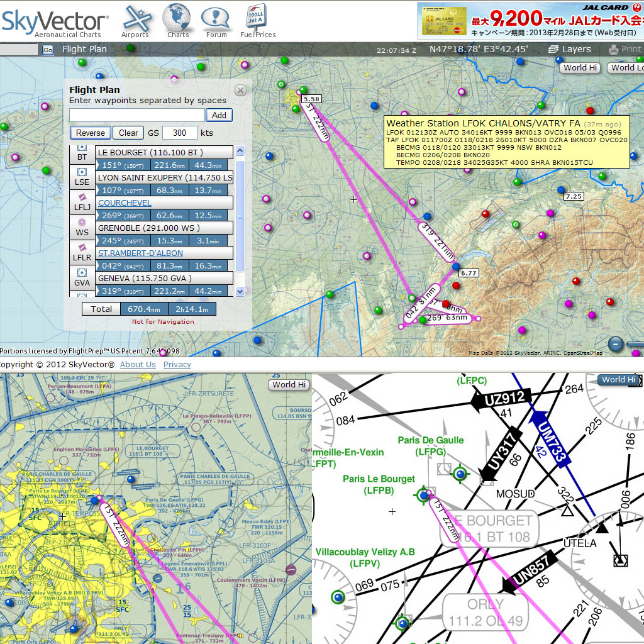This screenshot has width=644, height=644.
Task: Click the Clear flight plan button
Action: click(128, 133)
